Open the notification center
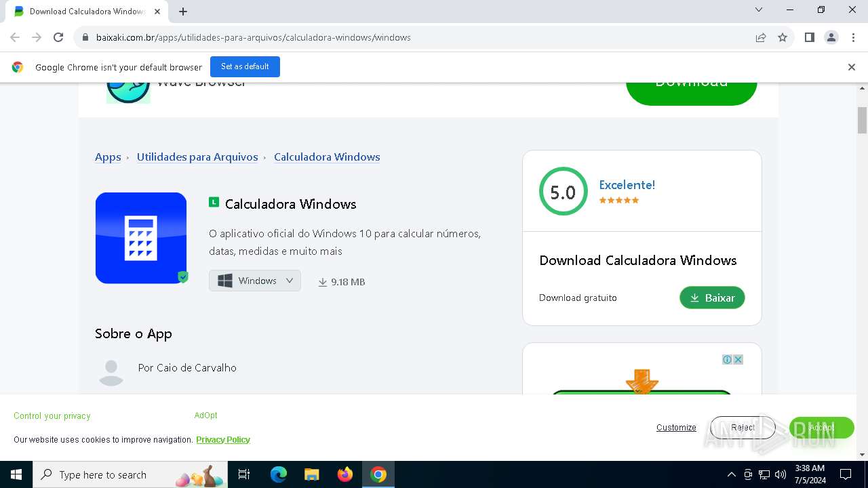Screen dimensions: 868x488 pyautogui.click(x=846, y=474)
